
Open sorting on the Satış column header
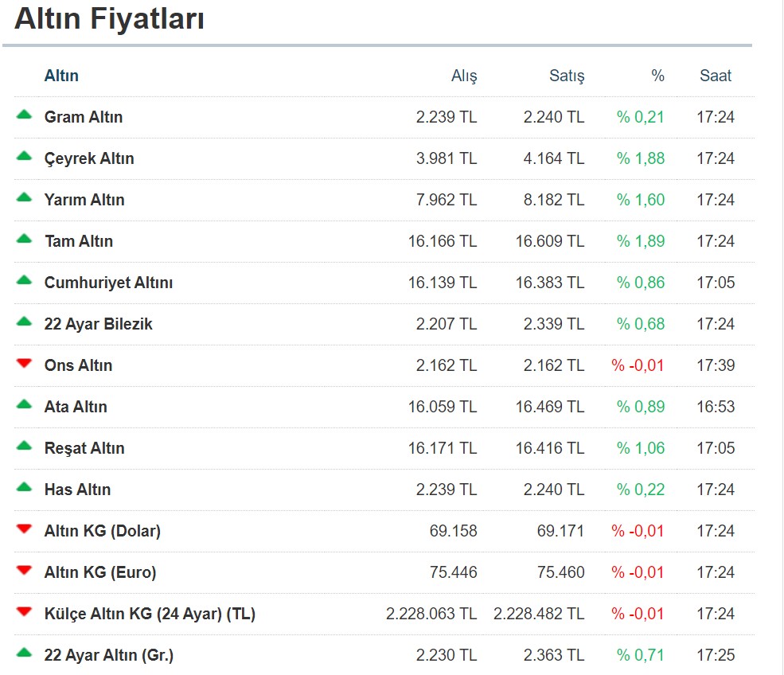[x=567, y=75]
